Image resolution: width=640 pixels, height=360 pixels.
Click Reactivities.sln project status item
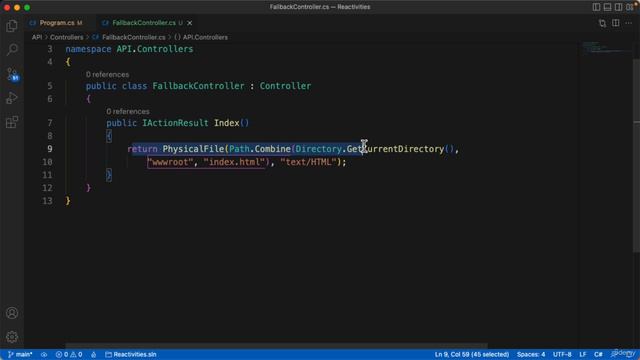(131, 354)
